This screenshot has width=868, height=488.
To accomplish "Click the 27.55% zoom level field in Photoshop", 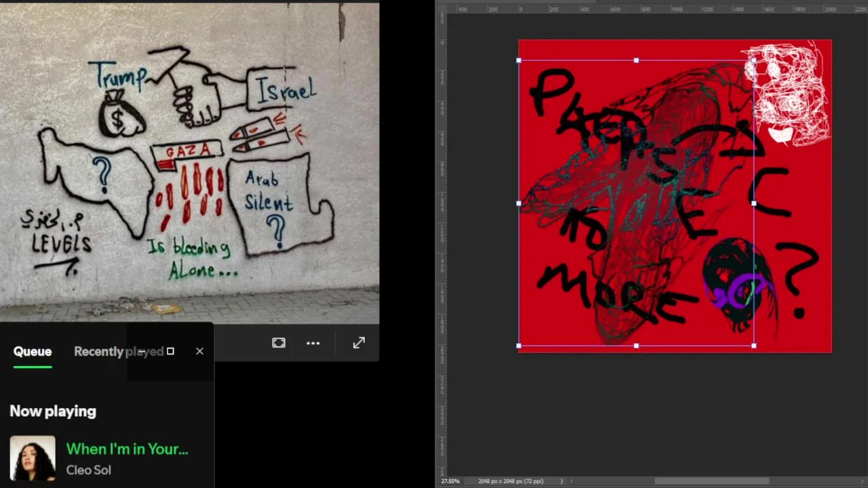I will [450, 481].
